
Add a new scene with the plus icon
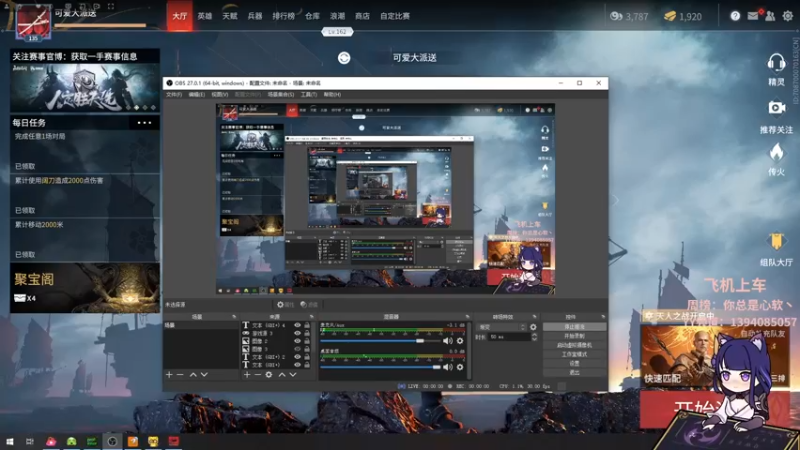point(169,374)
